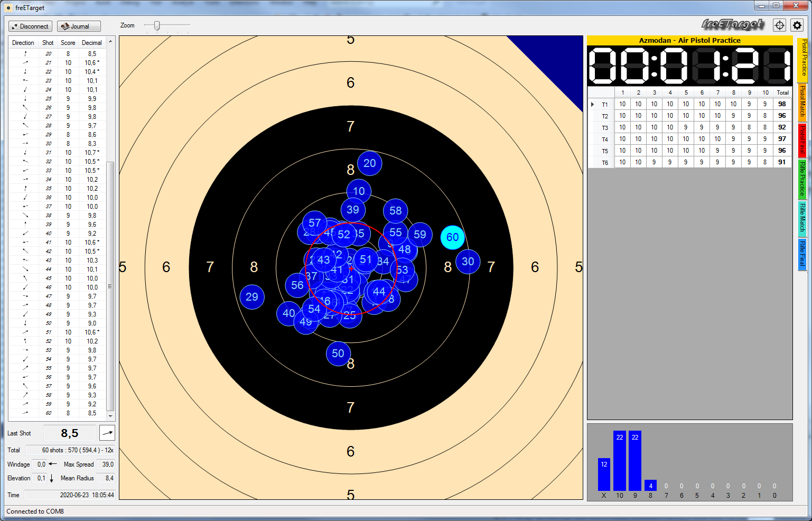Image resolution: width=812 pixels, height=521 pixels.
Task: Click shot marker 50 on the target
Action: coord(338,353)
